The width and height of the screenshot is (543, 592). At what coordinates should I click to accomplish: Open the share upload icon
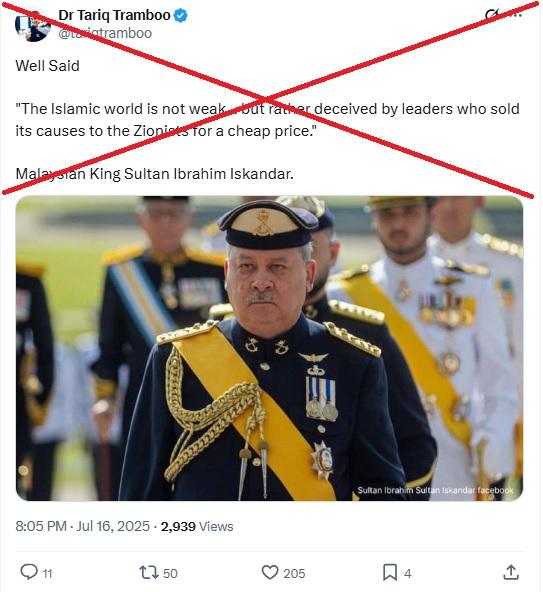coord(511,572)
